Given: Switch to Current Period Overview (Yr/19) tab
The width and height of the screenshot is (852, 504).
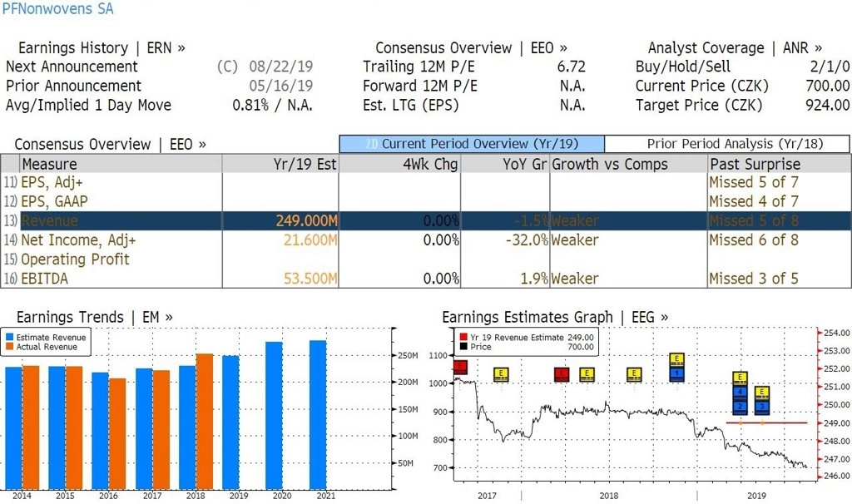Looking at the screenshot, I should point(472,144).
